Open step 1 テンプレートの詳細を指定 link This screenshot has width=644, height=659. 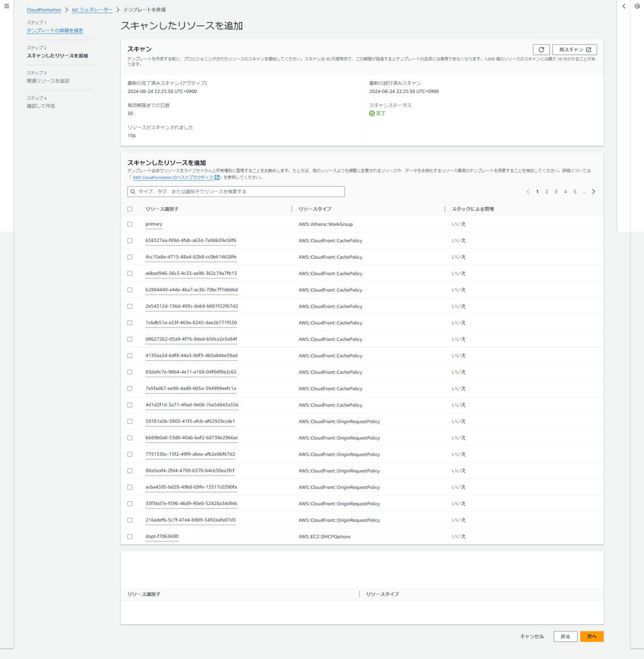pos(55,31)
